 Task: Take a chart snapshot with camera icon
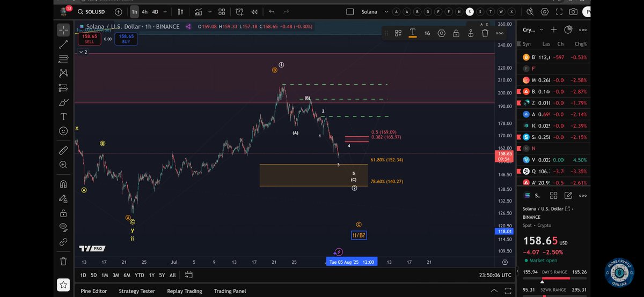point(574,11)
